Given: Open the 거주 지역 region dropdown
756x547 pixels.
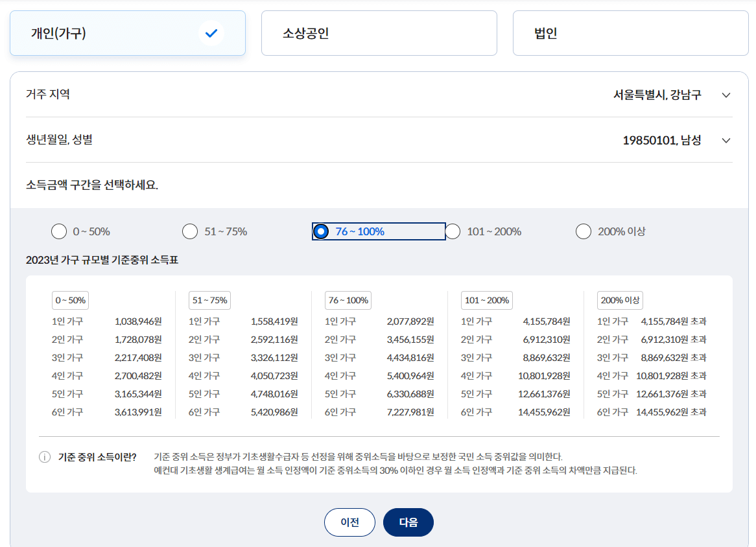Looking at the screenshot, I should pyautogui.click(x=726, y=95).
